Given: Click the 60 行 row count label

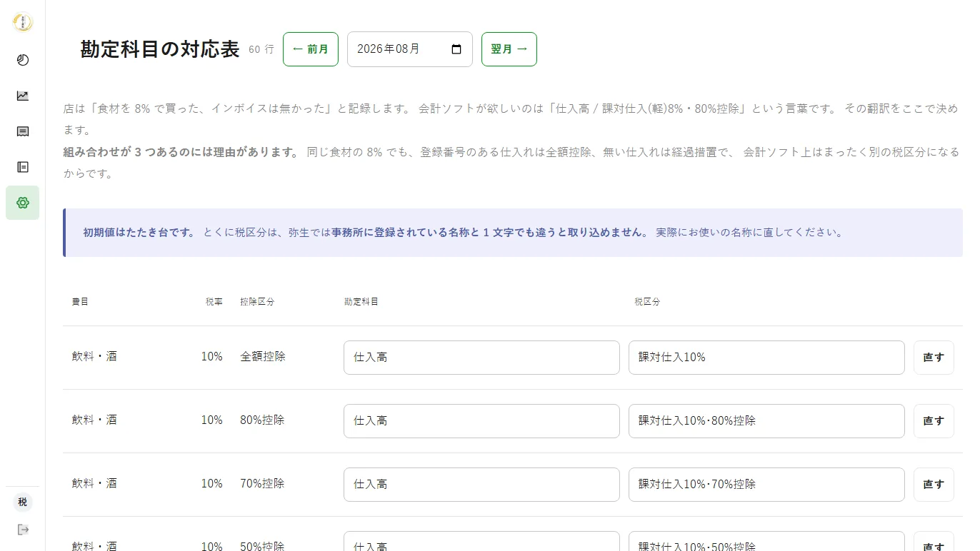Looking at the screenshot, I should point(261,49).
